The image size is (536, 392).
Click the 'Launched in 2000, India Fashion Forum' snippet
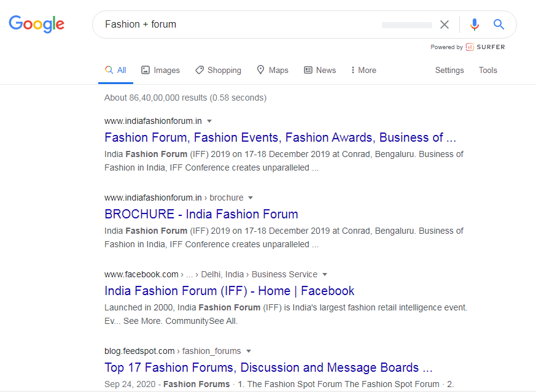285,315
